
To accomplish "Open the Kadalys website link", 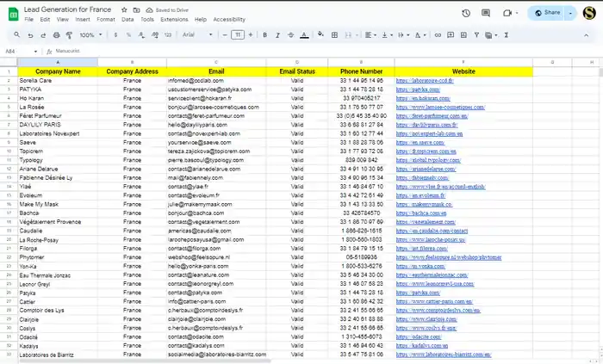I will (x=422, y=346).
